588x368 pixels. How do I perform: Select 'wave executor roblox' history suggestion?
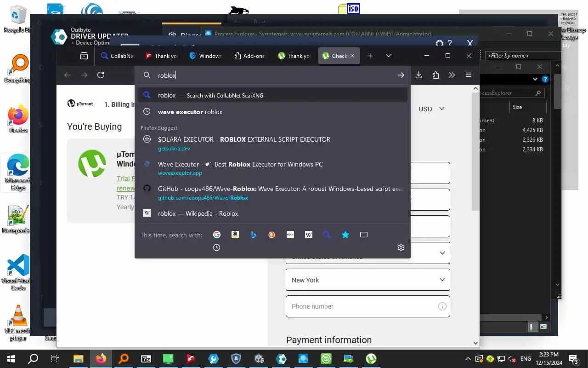tap(273, 112)
